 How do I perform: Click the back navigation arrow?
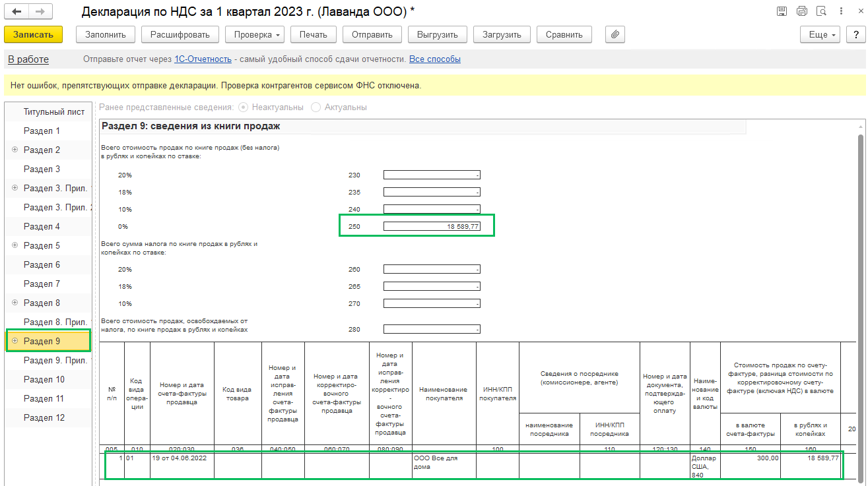(17, 12)
